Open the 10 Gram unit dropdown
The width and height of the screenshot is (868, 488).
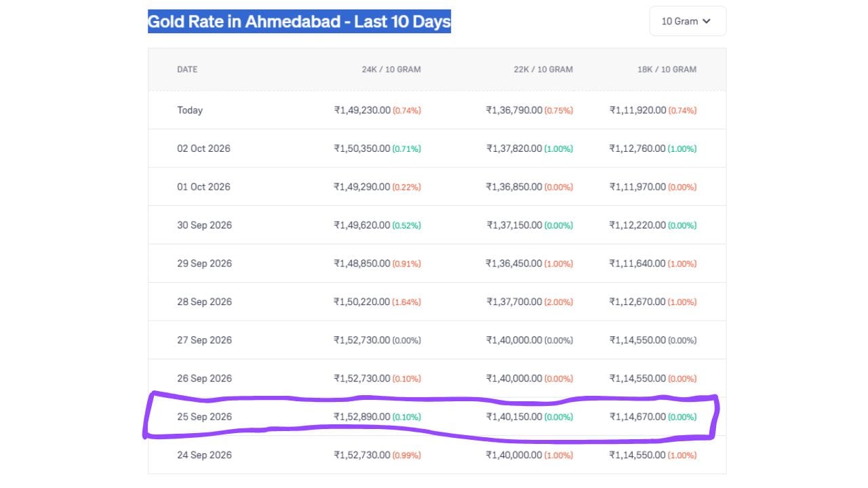[x=688, y=21]
